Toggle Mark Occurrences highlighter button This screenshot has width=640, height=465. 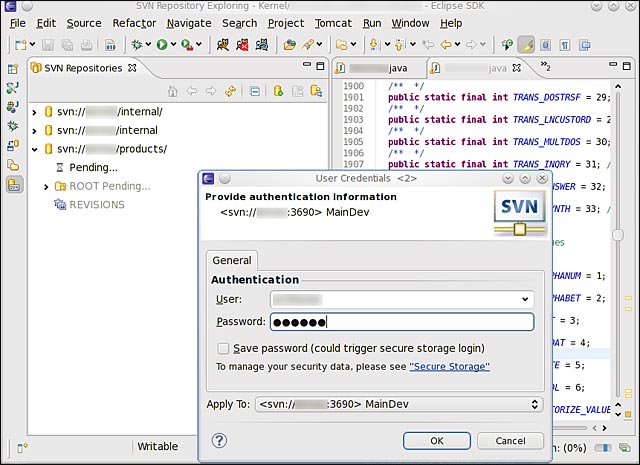[x=526, y=45]
